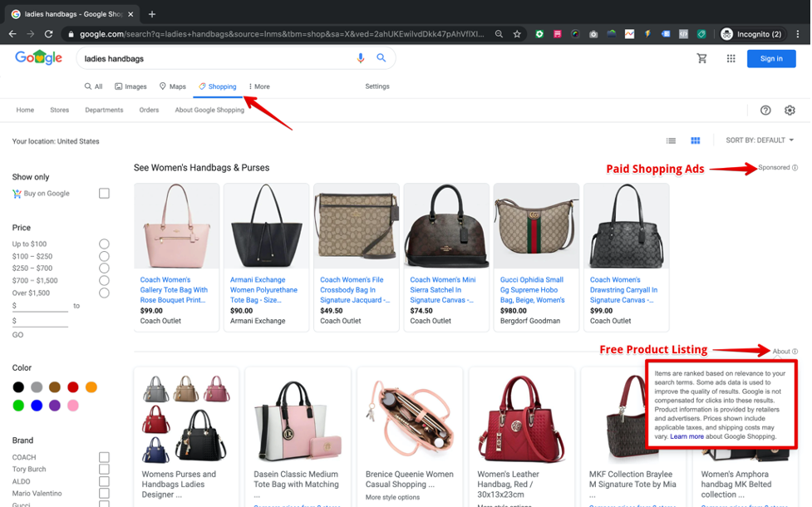Click the chart extension icon in toolbar

click(629, 34)
